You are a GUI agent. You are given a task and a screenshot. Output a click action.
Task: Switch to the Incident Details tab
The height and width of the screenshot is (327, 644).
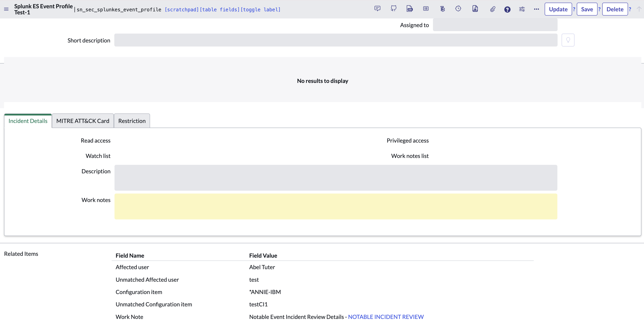click(28, 121)
